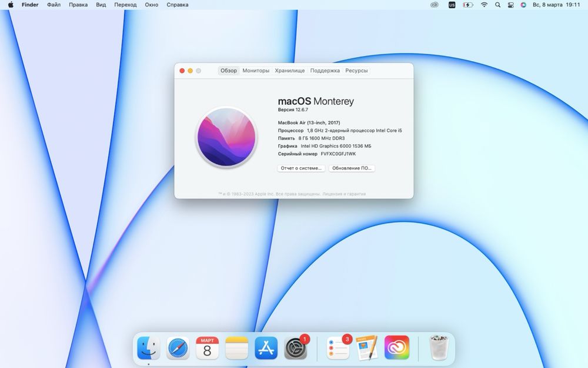The image size is (588, 368).
Task: Switch to the Ресурсы tab
Action: click(x=356, y=71)
